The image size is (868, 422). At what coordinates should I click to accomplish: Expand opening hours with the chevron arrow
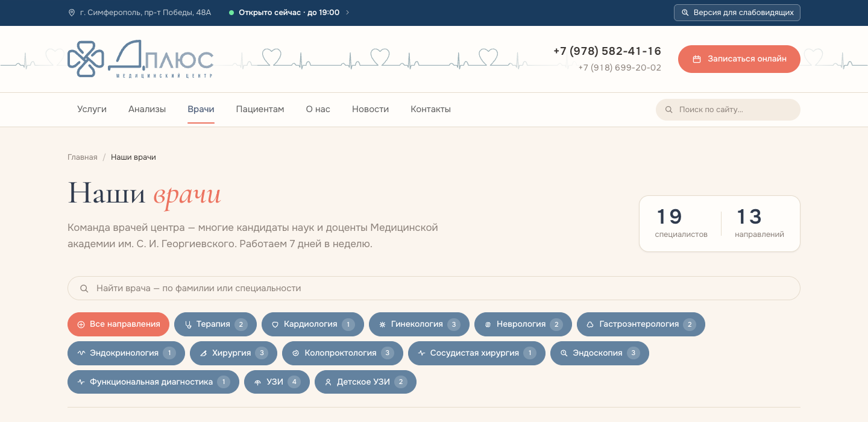347,13
